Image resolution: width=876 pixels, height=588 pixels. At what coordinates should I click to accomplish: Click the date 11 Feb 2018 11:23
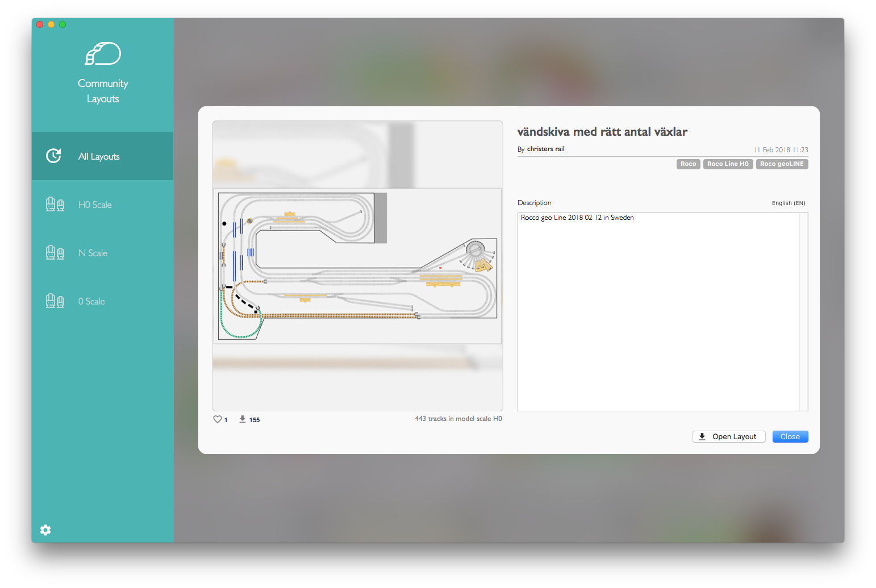click(781, 150)
